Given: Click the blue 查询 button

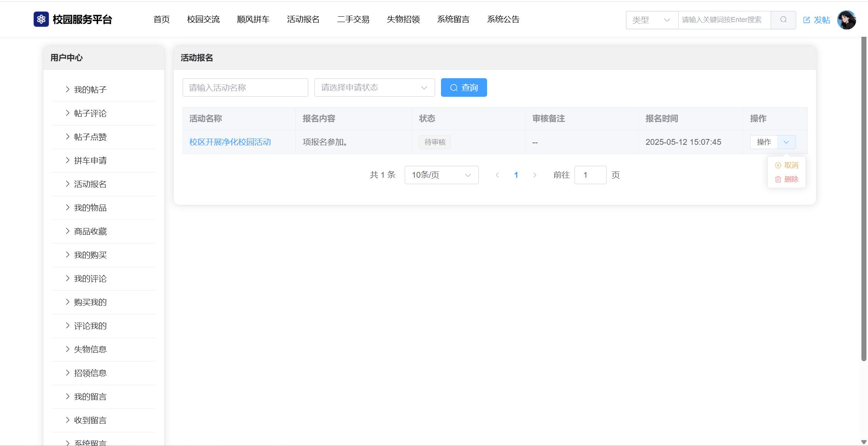Looking at the screenshot, I should [464, 87].
